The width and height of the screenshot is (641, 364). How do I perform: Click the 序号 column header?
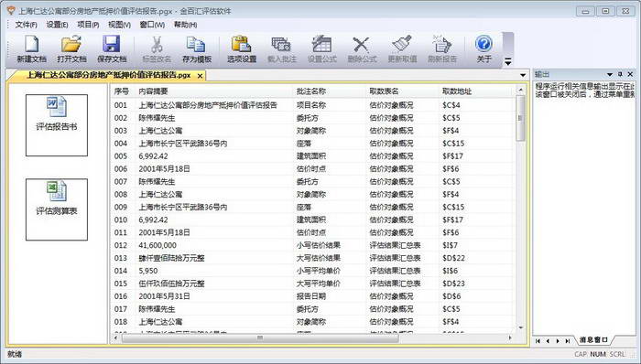123,91
